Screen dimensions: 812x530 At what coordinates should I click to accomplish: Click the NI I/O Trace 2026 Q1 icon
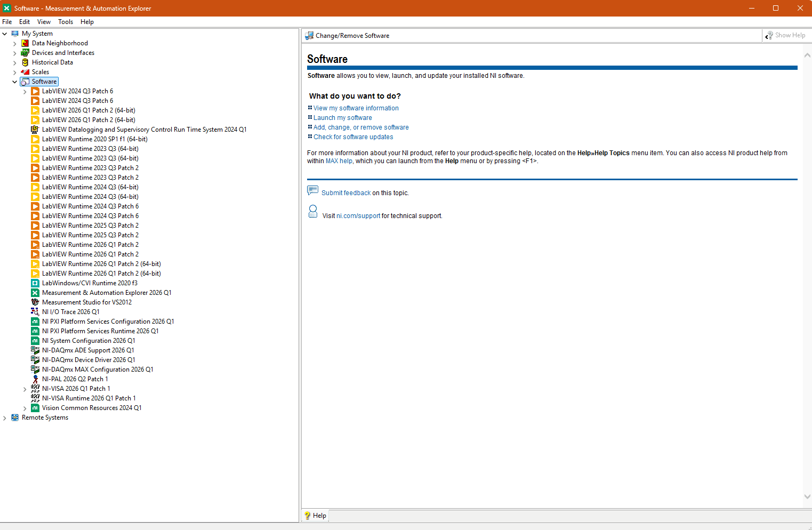pyautogui.click(x=35, y=312)
